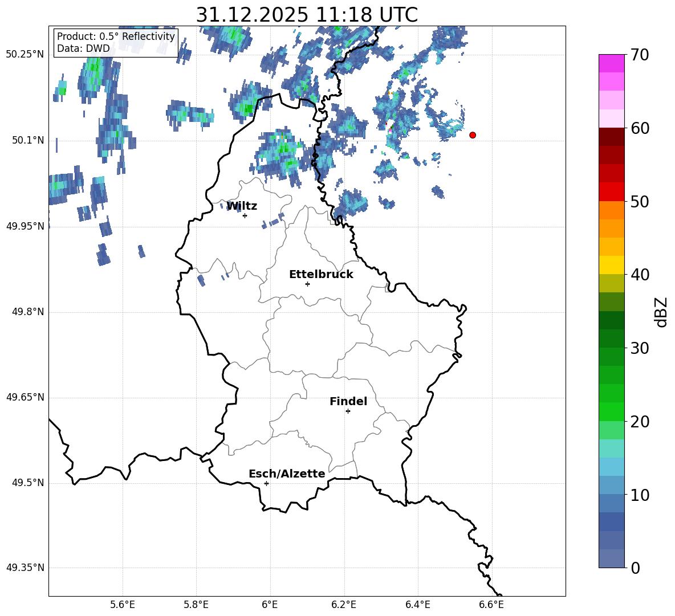Click the 50 tick label on colorbar
The height and width of the screenshot is (616, 675).
tap(640, 201)
